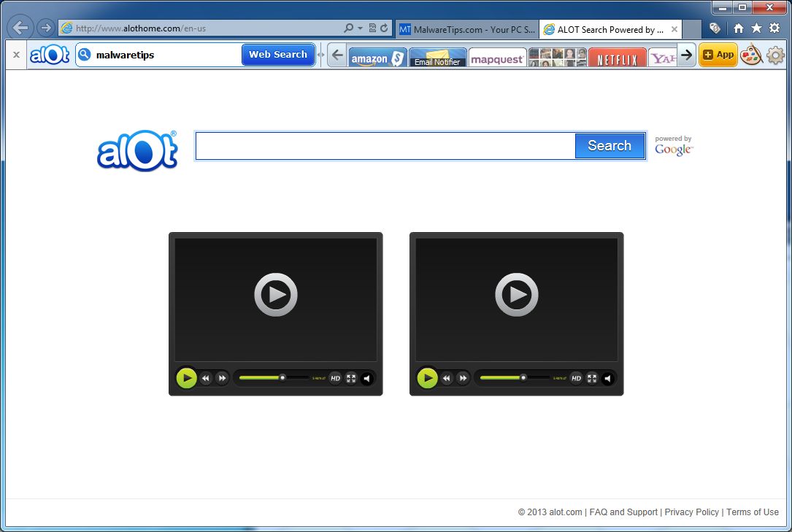Click green play button on left player
792x532 pixels.
[x=186, y=378]
